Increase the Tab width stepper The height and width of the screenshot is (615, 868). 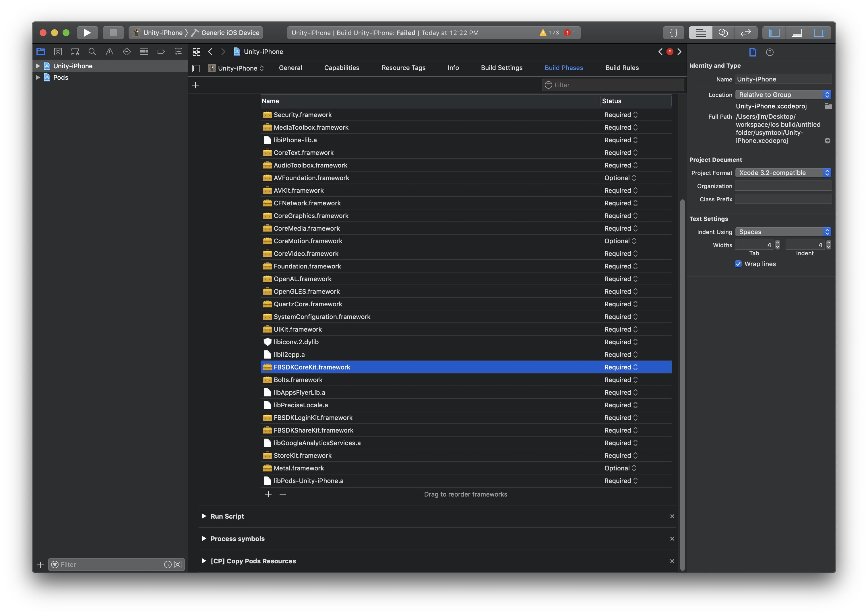778,242
